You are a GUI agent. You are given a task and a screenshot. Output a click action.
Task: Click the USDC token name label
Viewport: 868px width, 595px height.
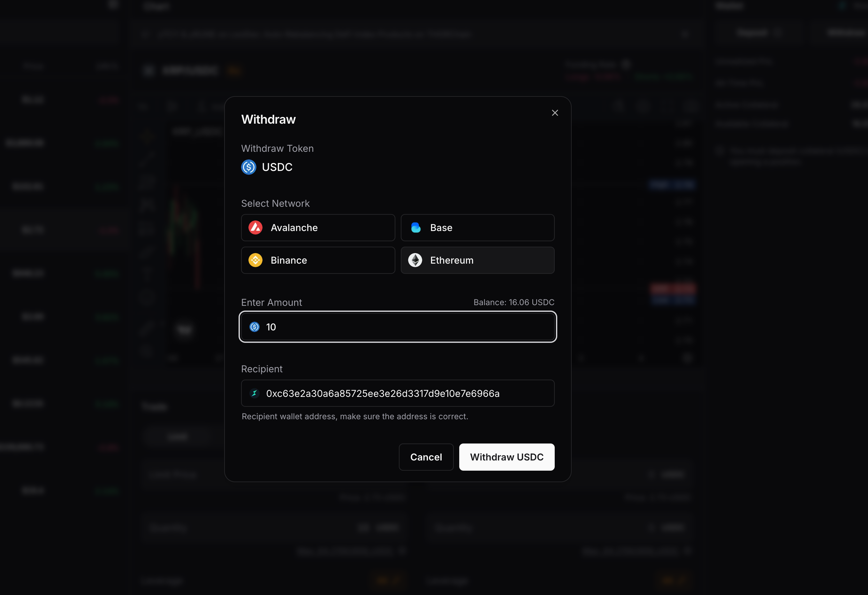coord(277,167)
